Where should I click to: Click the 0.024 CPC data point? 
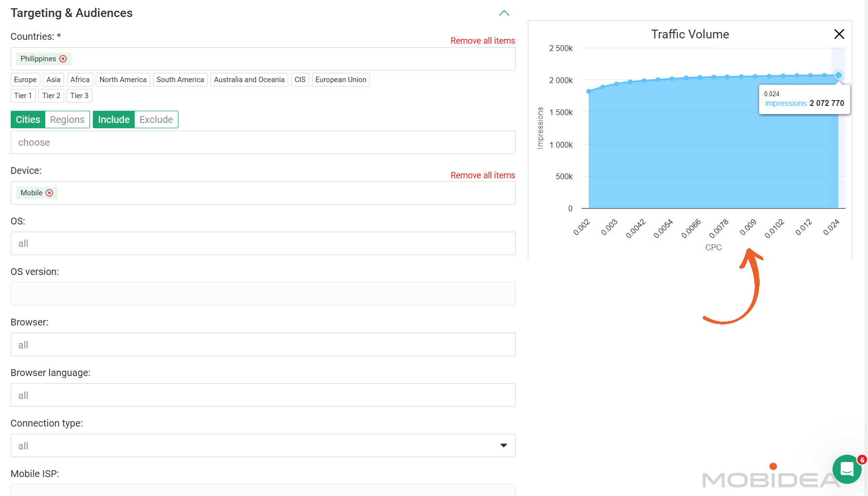(x=838, y=75)
